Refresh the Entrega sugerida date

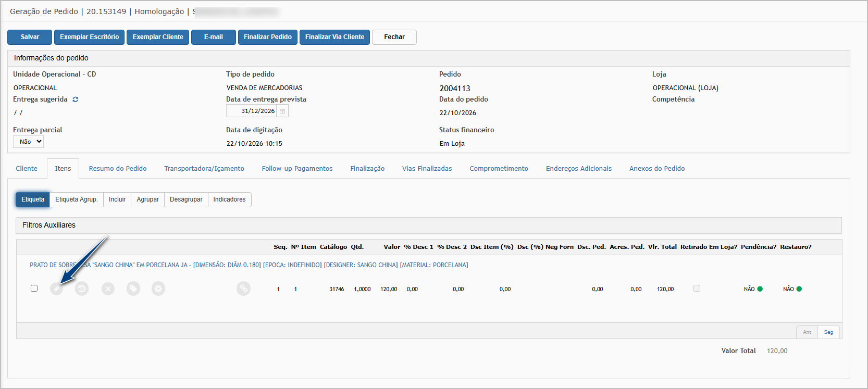pyautogui.click(x=76, y=99)
